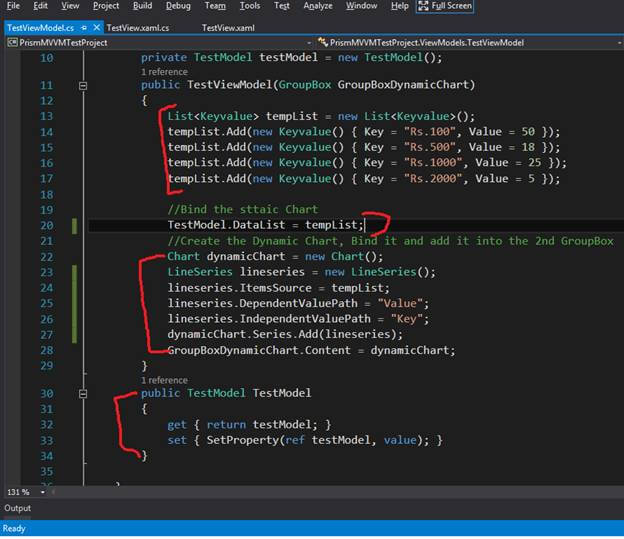Click 'TestModel.DataList = tempList;' on line 20

[x=265, y=225]
